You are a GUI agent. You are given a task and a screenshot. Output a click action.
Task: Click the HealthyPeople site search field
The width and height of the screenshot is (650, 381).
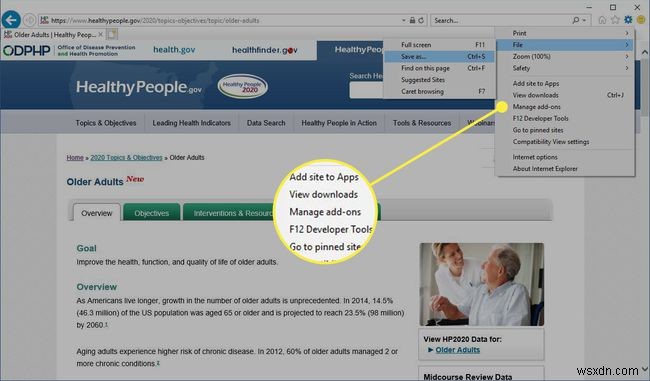pos(366,90)
